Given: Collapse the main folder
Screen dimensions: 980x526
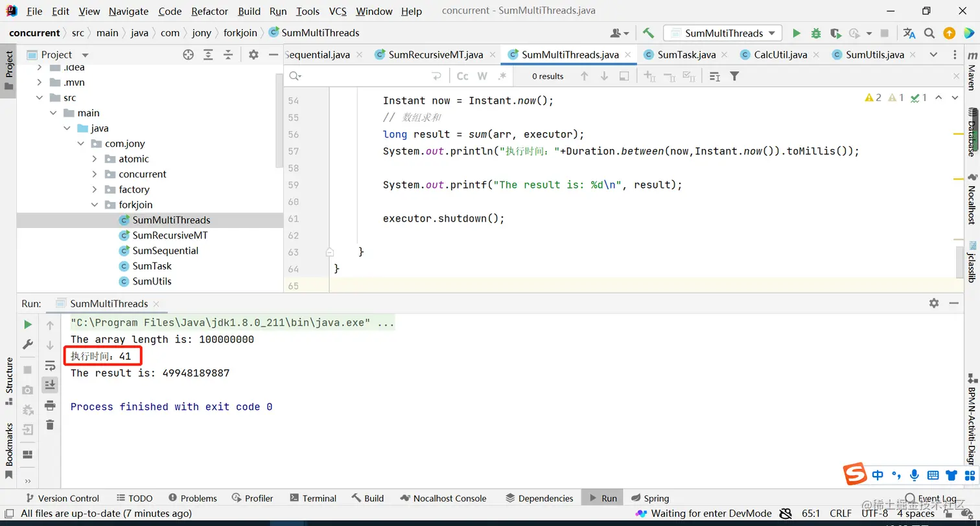Looking at the screenshot, I should [53, 113].
